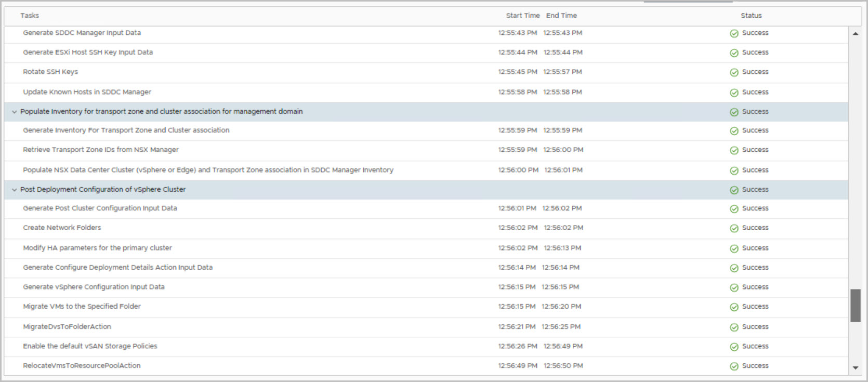Viewport: 868px width, 382px height.
Task: Collapse Post Deployment Configuration of vSphere Cluster
Action: point(15,190)
